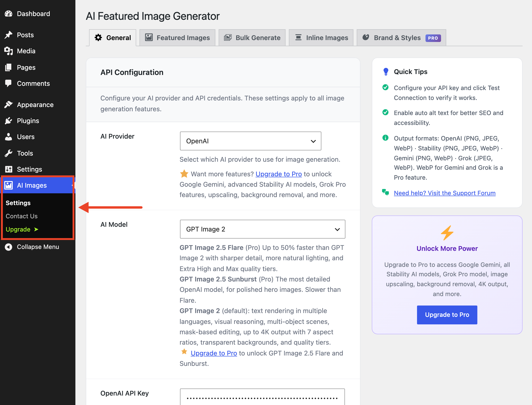
Task: Click the Plugins plug icon
Action: (9, 121)
